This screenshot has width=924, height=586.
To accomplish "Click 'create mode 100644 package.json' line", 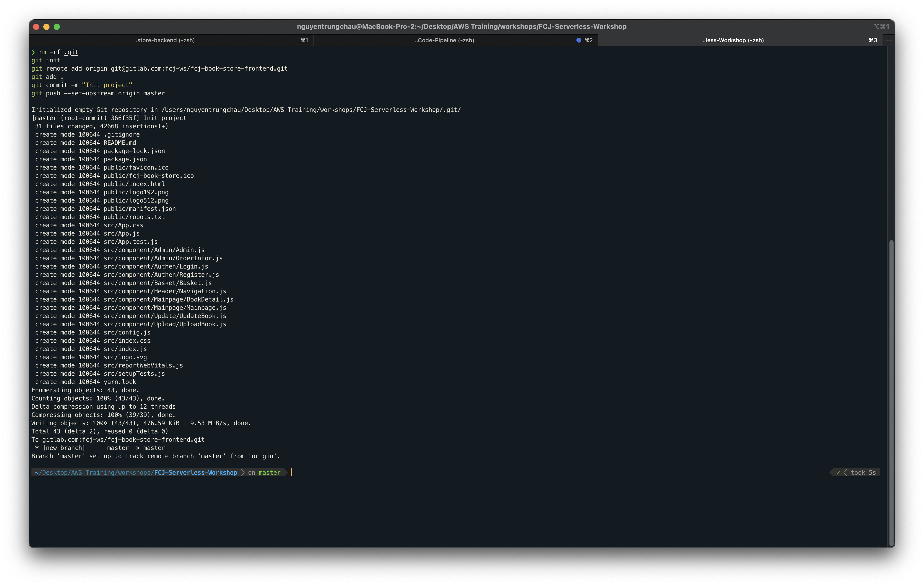I will (91, 159).
